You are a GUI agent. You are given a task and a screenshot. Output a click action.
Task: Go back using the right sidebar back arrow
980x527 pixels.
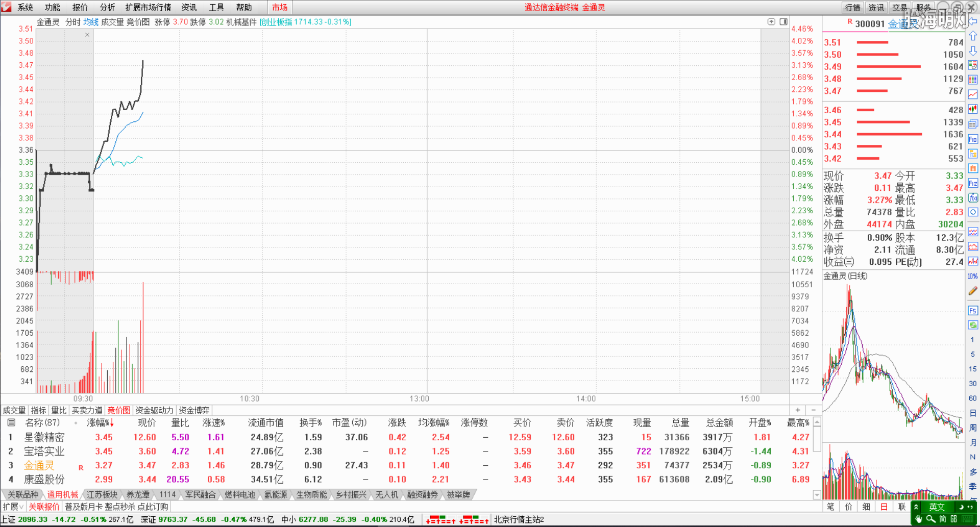point(973,21)
